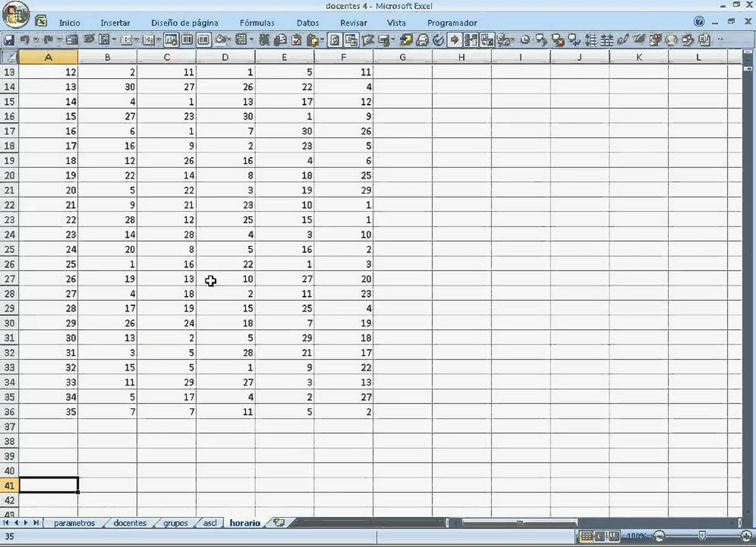The height and width of the screenshot is (547, 756).
Task: Click cell C34 containing 29
Action: [x=167, y=382]
